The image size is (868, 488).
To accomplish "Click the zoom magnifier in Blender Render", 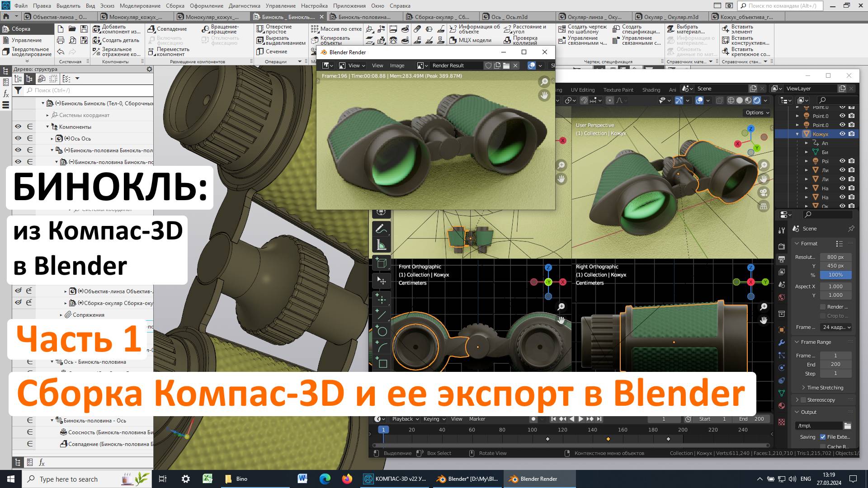I will tap(544, 82).
